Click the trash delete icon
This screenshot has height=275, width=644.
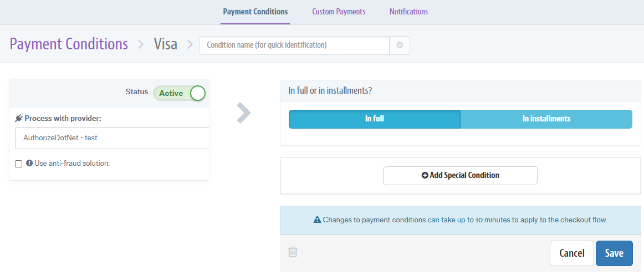click(293, 252)
